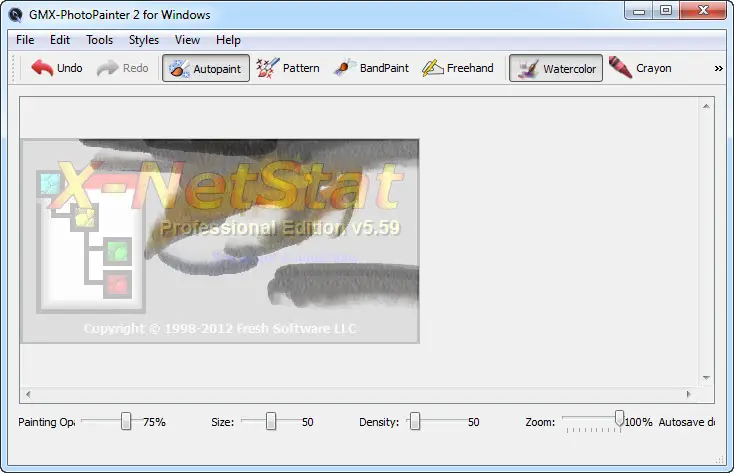Viewport: 734px width, 473px height.
Task: Open the Styles menu
Action: tap(144, 40)
